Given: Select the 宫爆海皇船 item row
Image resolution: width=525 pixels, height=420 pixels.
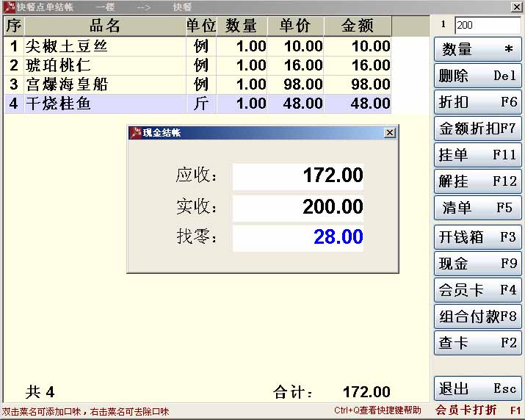Looking at the screenshot, I should pos(104,84).
